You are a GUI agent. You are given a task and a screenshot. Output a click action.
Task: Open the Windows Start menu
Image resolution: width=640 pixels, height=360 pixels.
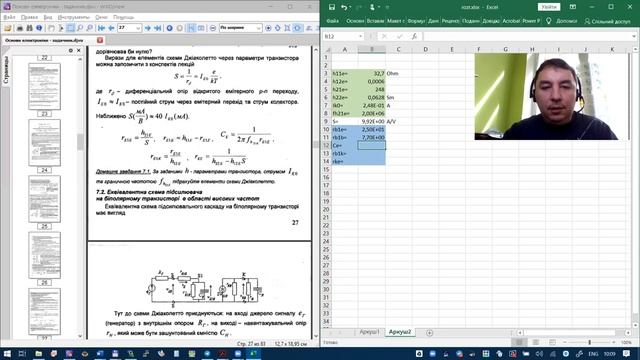[7, 353]
